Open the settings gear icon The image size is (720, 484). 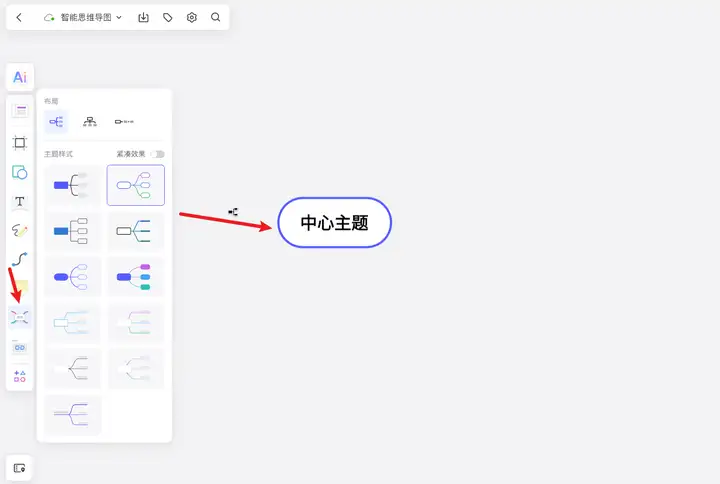tap(191, 17)
